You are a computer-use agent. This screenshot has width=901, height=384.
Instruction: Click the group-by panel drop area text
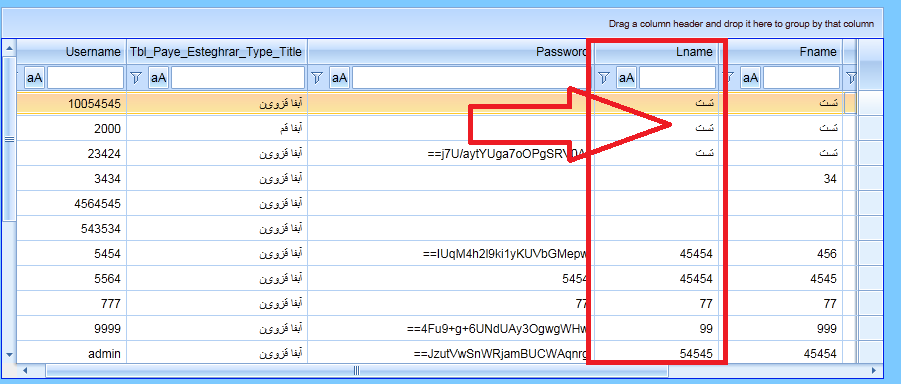(x=741, y=24)
